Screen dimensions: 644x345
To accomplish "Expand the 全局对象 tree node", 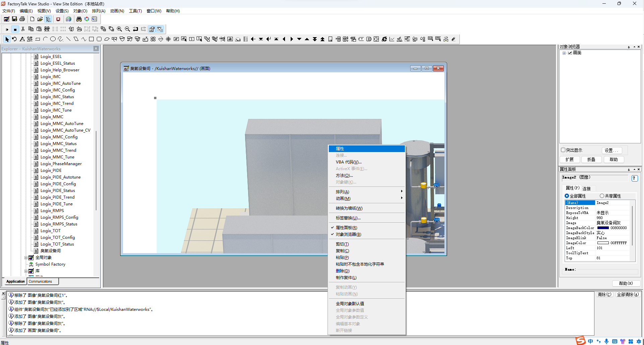I will (26, 258).
